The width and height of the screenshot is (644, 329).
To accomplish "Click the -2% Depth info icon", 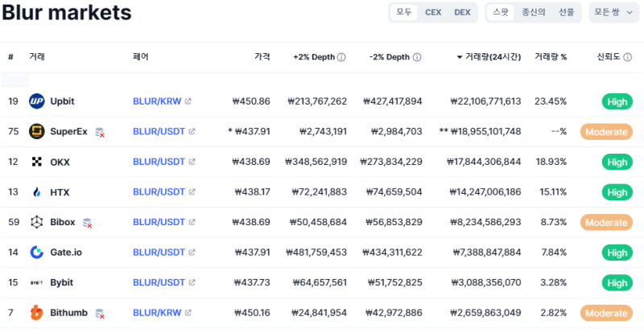I will (x=417, y=57).
